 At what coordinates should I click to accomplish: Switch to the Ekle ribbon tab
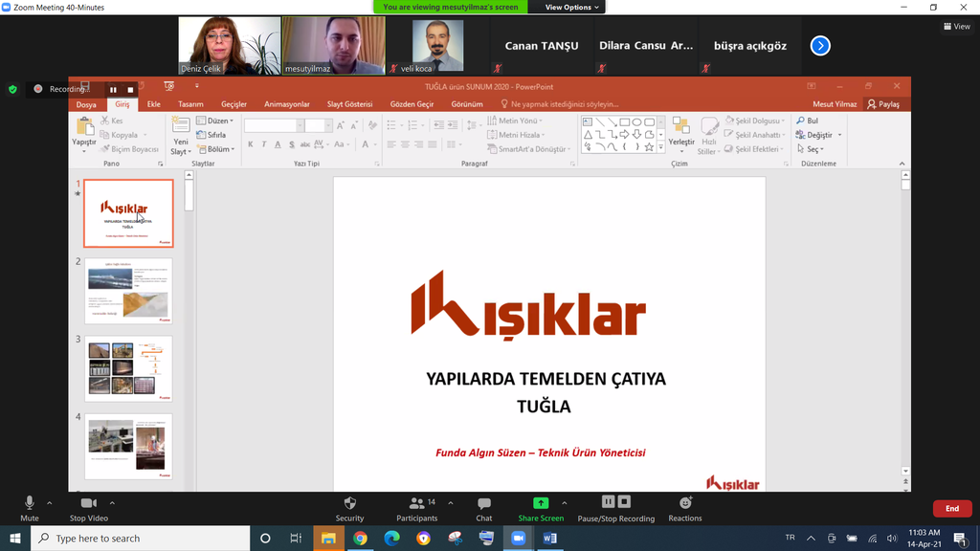(154, 104)
